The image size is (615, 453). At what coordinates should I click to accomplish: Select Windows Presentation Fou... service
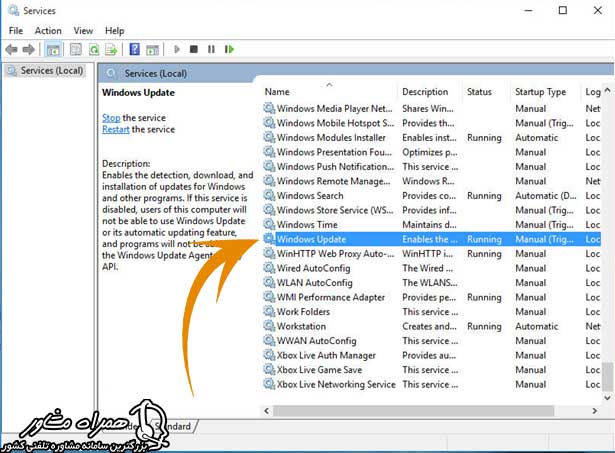point(334,152)
